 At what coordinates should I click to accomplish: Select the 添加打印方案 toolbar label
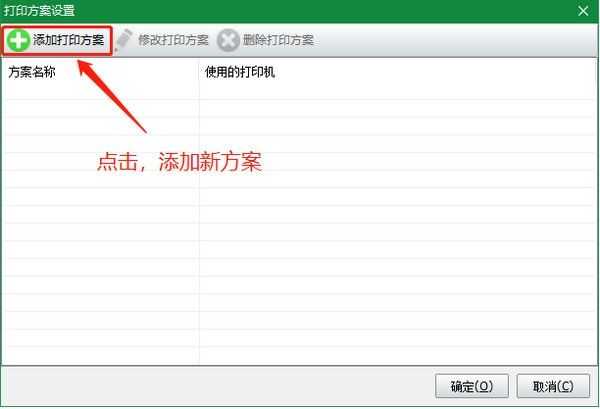coord(68,40)
